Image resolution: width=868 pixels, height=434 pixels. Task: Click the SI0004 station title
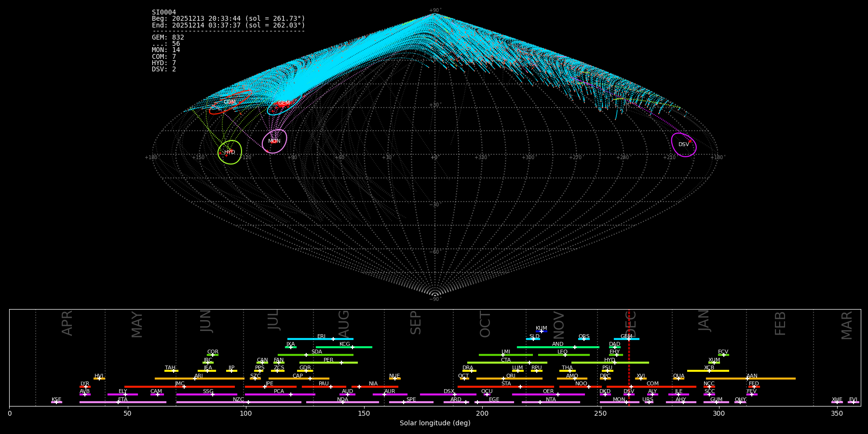tap(164, 13)
